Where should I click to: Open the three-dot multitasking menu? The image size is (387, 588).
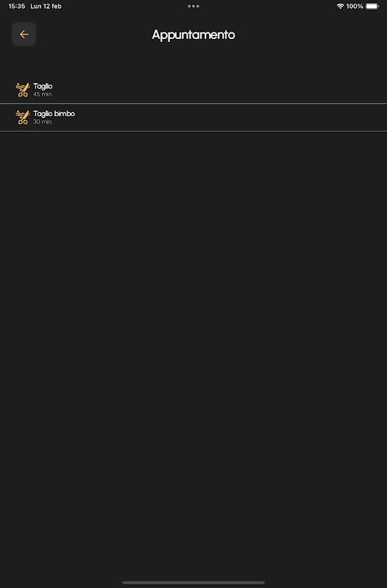(193, 6)
